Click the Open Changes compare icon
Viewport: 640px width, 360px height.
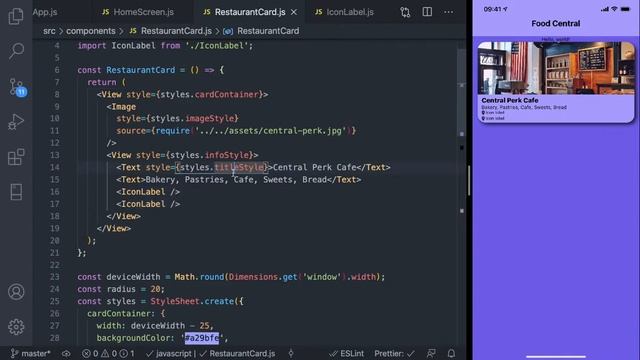[405, 12]
